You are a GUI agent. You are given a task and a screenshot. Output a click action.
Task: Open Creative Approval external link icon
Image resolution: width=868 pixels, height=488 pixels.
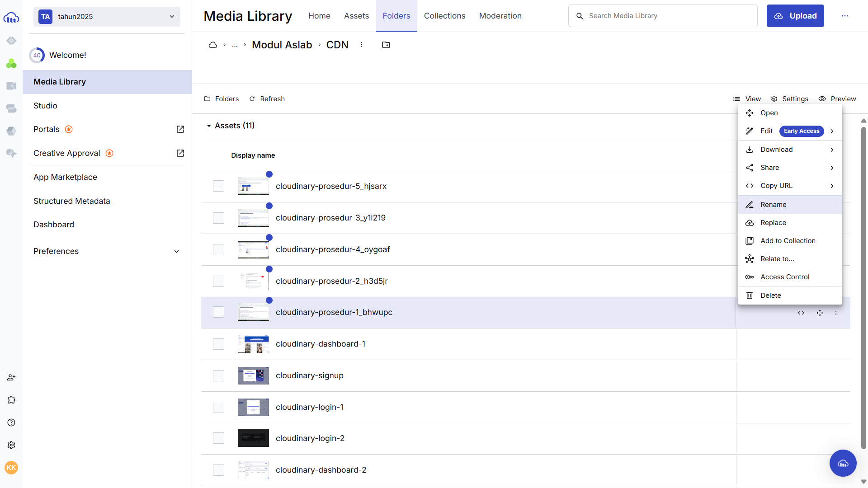(x=180, y=153)
